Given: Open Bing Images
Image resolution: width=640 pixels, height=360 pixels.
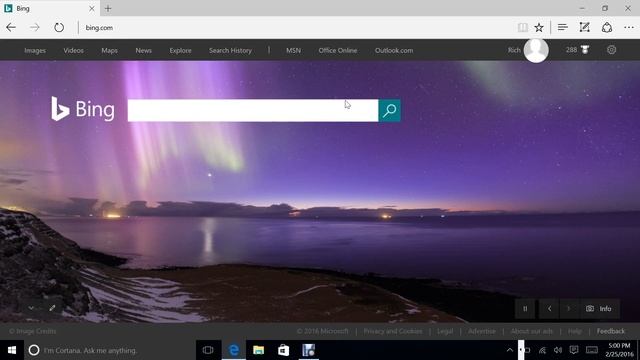Looking at the screenshot, I should pyautogui.click(x=35, y=51).
